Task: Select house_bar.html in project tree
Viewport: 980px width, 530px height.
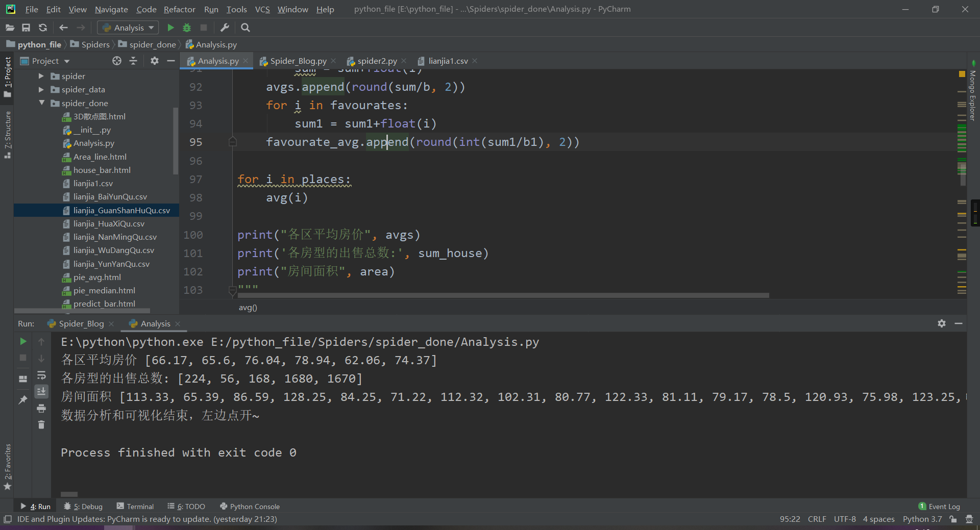Action: [102, 170]
